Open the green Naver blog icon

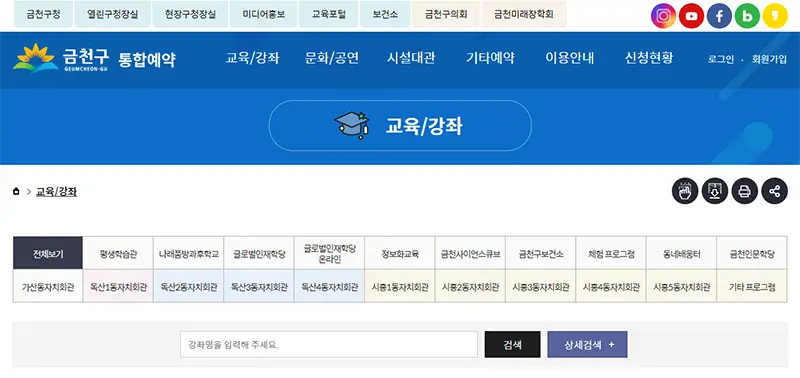click(747, 16)
